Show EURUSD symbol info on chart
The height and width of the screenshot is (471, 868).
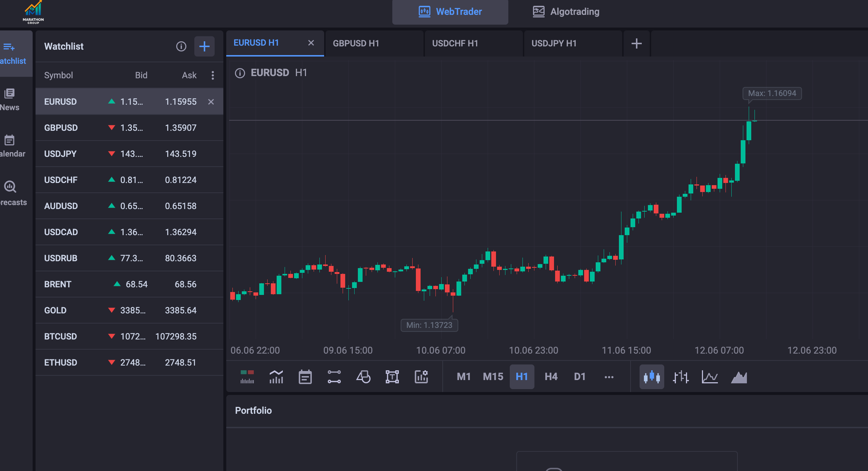tap(240, 73)
